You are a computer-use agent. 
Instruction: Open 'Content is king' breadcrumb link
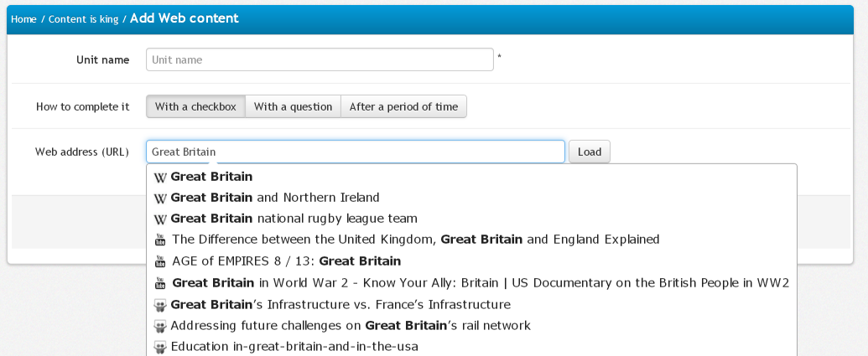(83, 19)
